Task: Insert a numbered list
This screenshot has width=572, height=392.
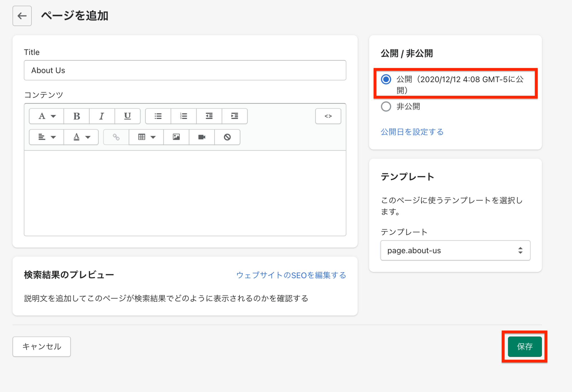Action: pos(183,116)
